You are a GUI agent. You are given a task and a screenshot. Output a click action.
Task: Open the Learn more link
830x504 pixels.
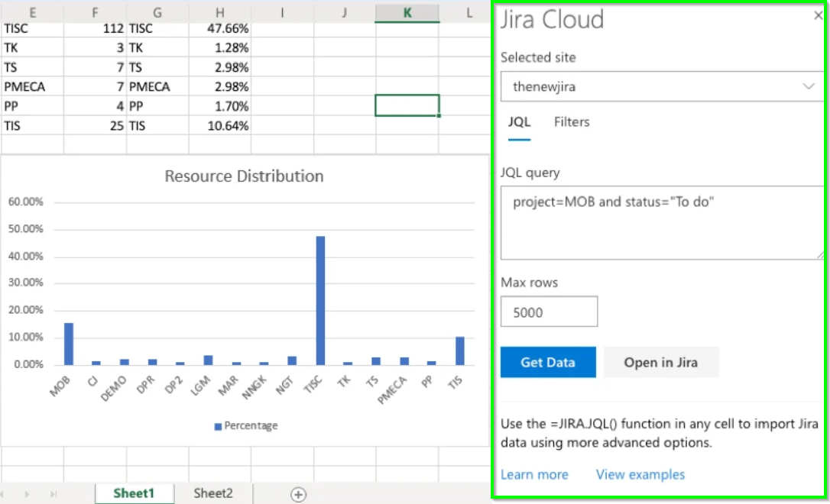[x=534, y=474]
